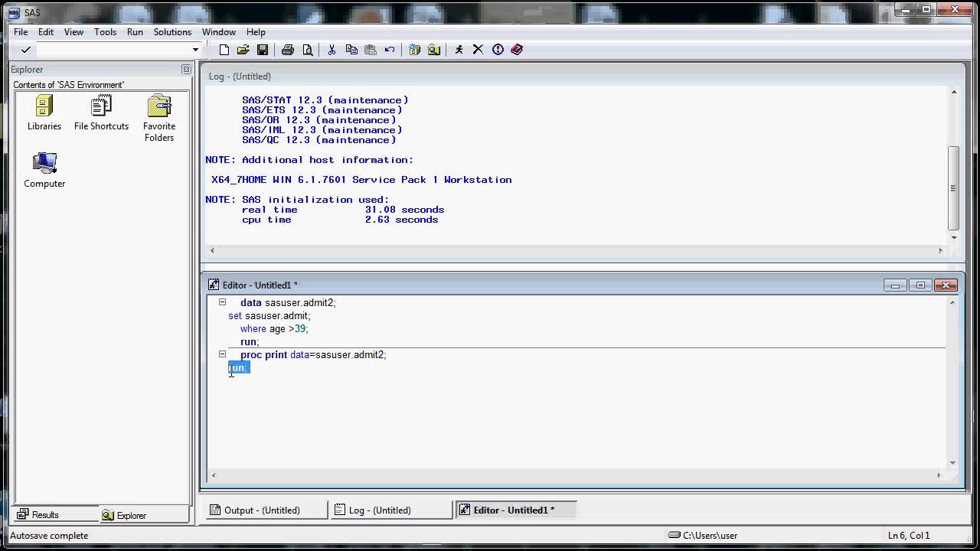Viewport: 980px width, 551px height.
Task: Close the Editor - Untitled1 window
Action: 946,285
